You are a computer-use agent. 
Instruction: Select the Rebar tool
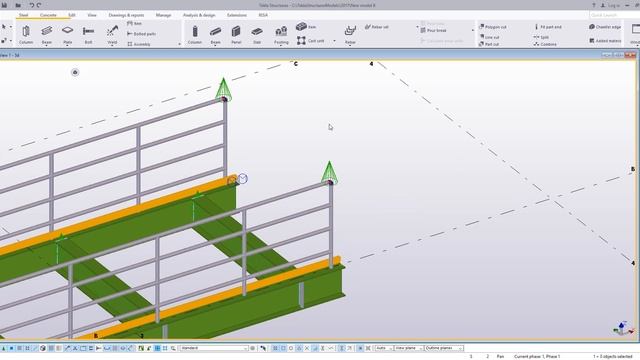pos(350,34)
